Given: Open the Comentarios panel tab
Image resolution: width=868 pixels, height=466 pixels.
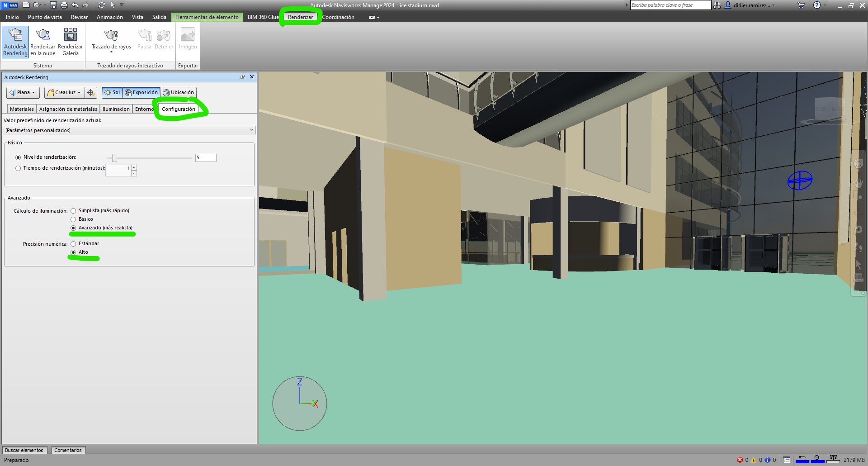Looking at the screenshot, I should 68,450.
